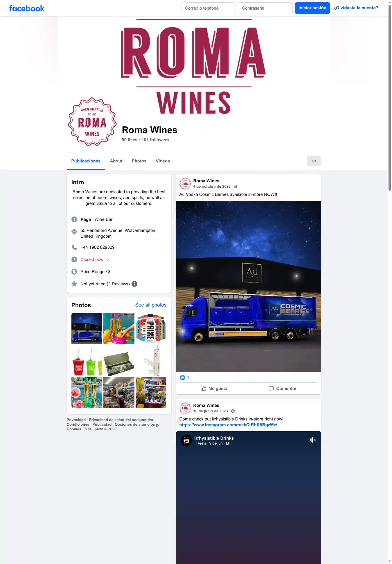Click the like reaction icon under the Au Vodka post

182,377
